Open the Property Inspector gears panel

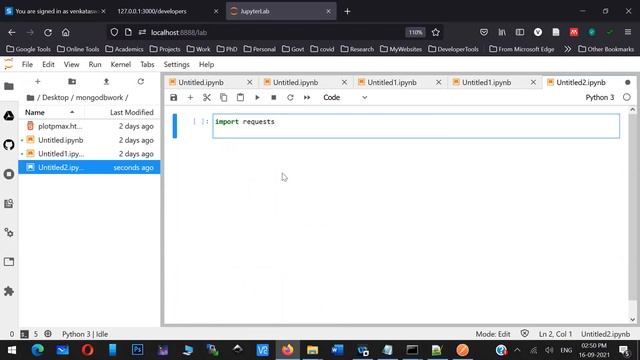pos(9,233)
